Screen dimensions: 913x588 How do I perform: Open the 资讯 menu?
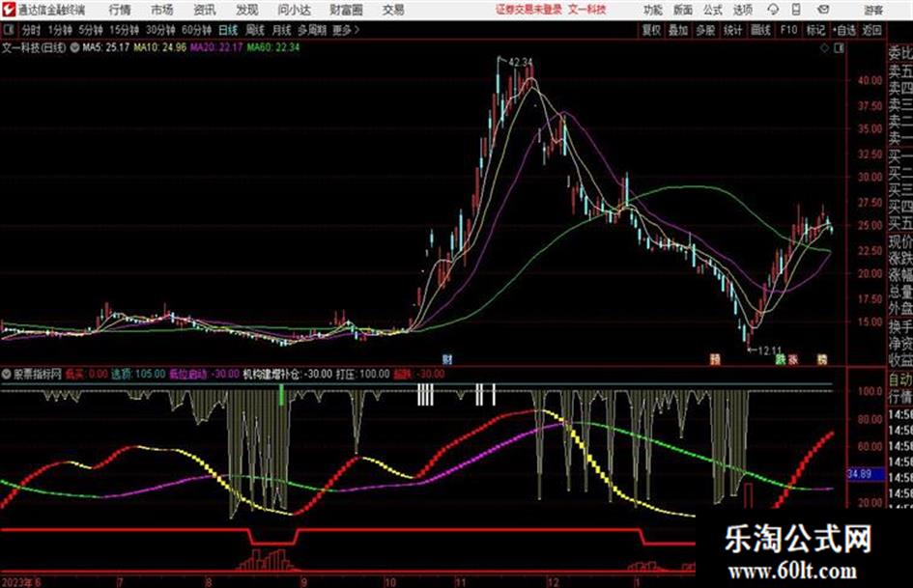(x=205, y=10)
